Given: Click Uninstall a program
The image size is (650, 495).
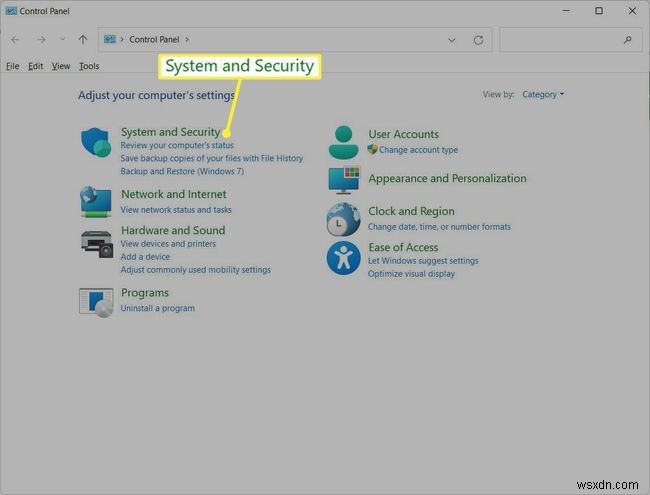Looking at the screenshot, I should (158, 308).
